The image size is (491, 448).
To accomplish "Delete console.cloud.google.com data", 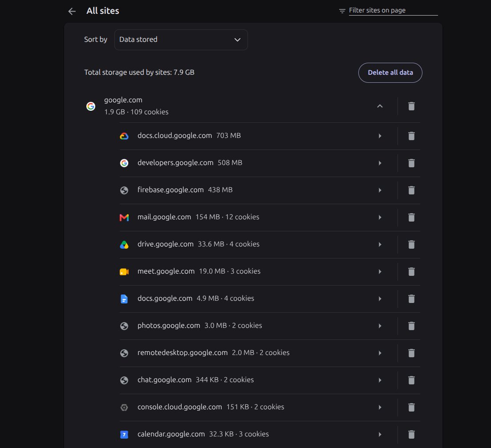I will (411, 408).
